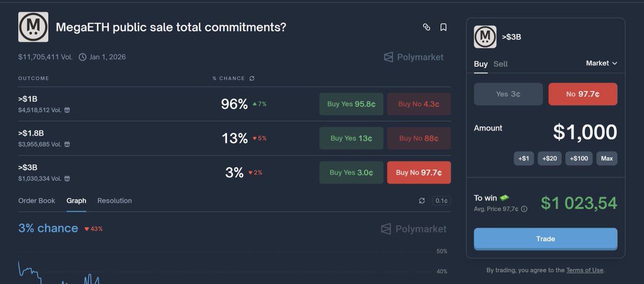Image resolution: width=644 pixels, height=284 pixels.
Task: Bookmark this MegaETH market
Action: (x=443, y=27)
